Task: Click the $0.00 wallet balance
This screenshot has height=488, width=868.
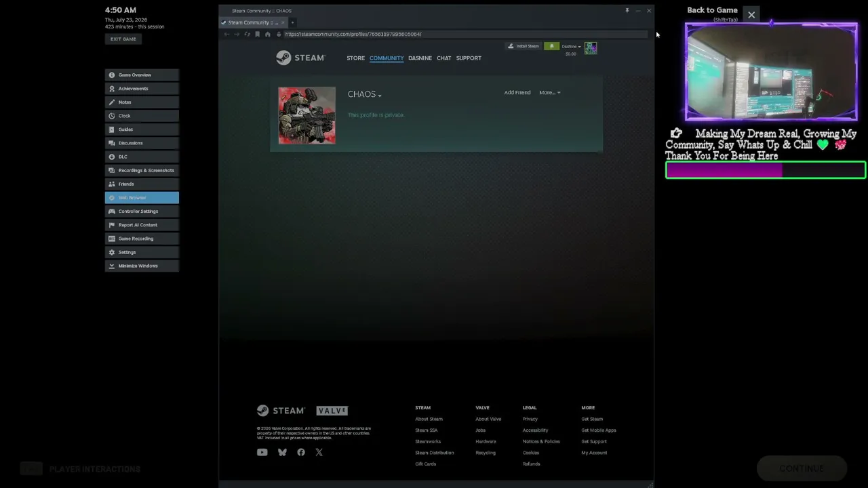Action: 571,54
